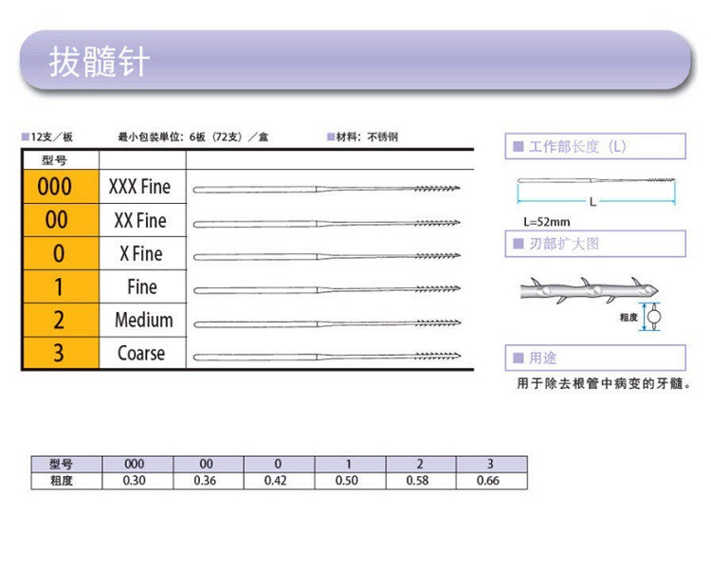Click the X Fine label

[x=141, y=253]
